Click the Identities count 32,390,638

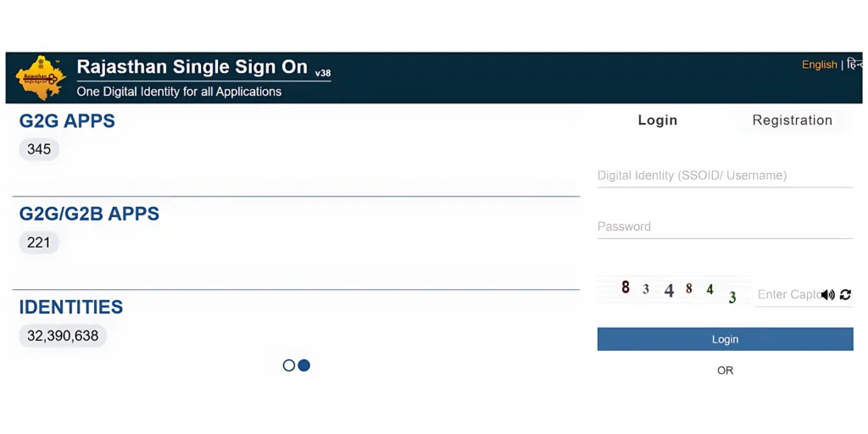63,336
